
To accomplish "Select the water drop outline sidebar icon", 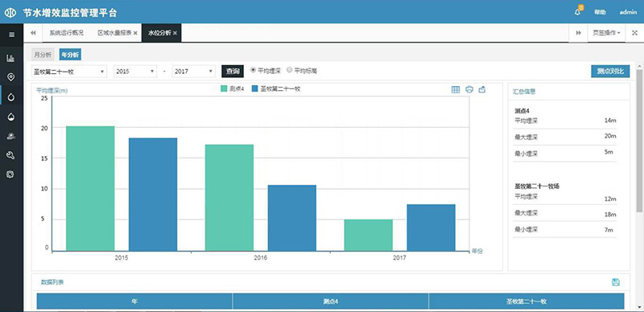I will pos(11,96).
